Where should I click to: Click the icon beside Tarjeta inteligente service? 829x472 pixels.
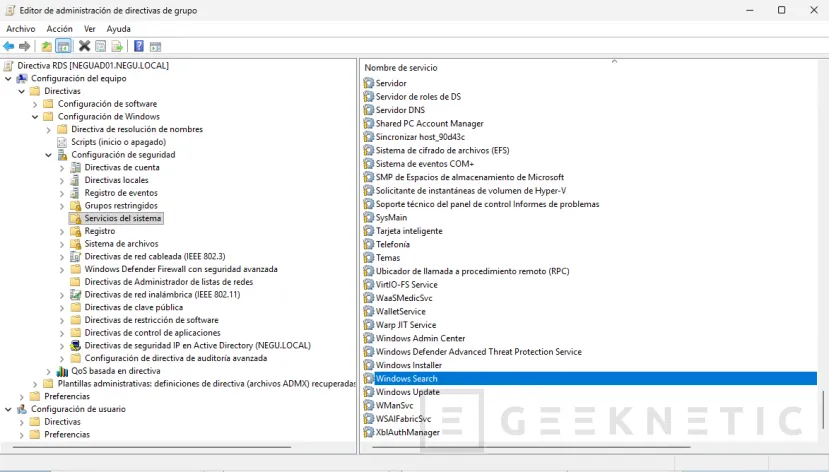(369, 230)
